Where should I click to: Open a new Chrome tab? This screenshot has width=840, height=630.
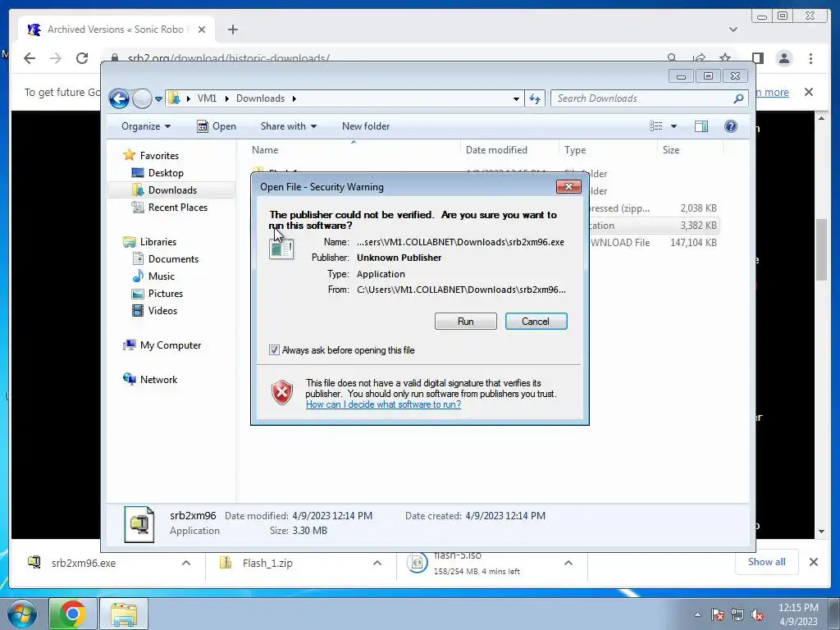click(x=232, y=30)
